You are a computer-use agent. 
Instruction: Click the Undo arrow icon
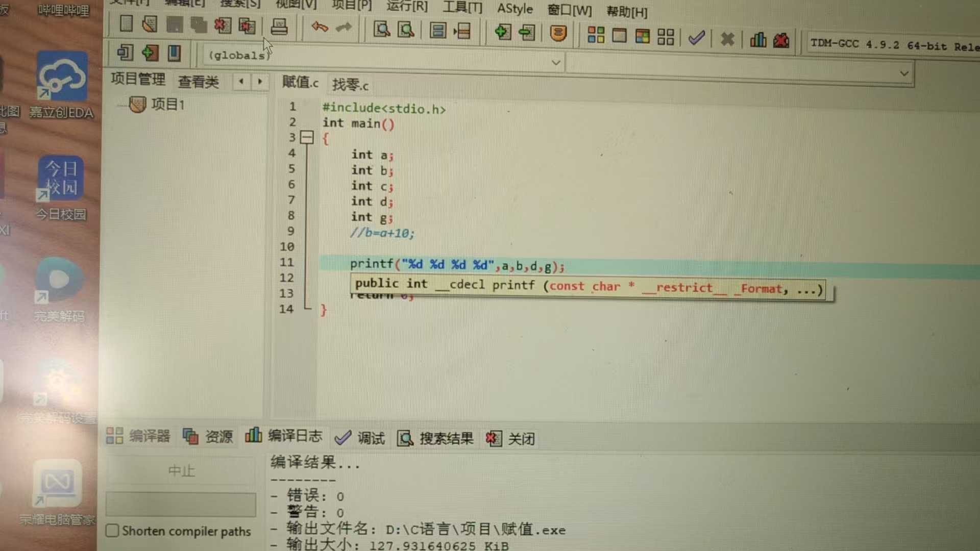click(320, 27)
